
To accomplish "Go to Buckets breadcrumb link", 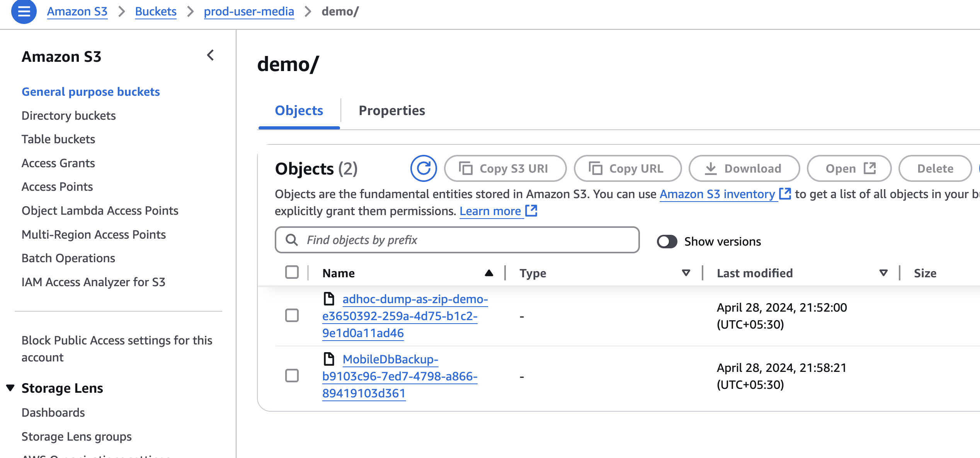I will click(x=156, y=11).
